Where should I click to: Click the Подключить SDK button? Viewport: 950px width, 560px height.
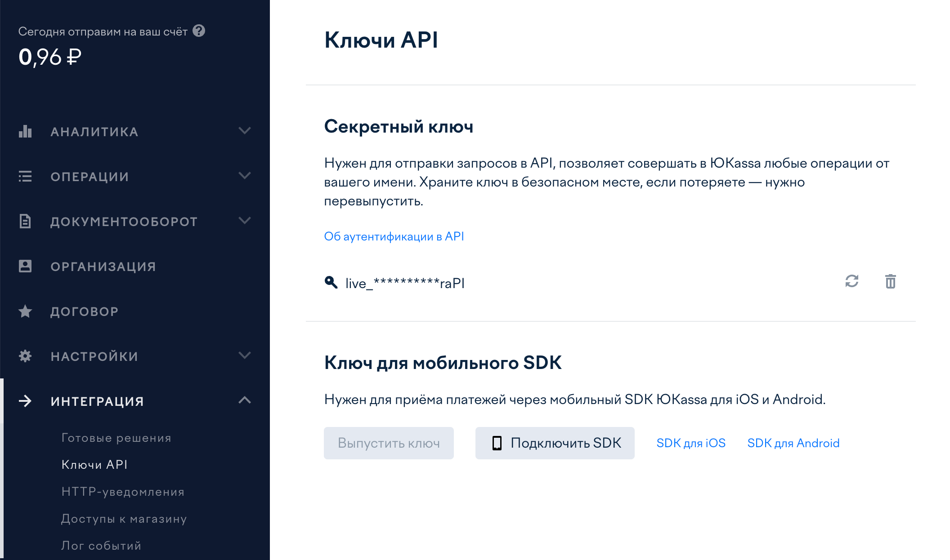(x=555, y=443)
